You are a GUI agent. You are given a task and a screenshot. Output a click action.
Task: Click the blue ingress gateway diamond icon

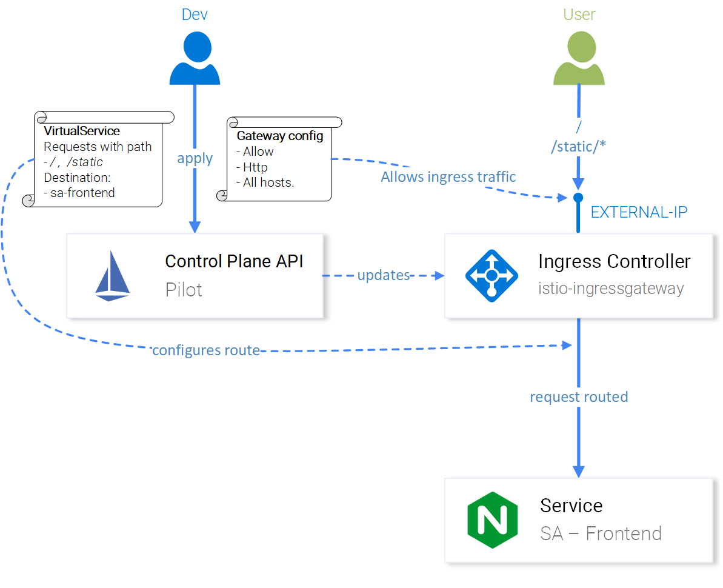491,276
